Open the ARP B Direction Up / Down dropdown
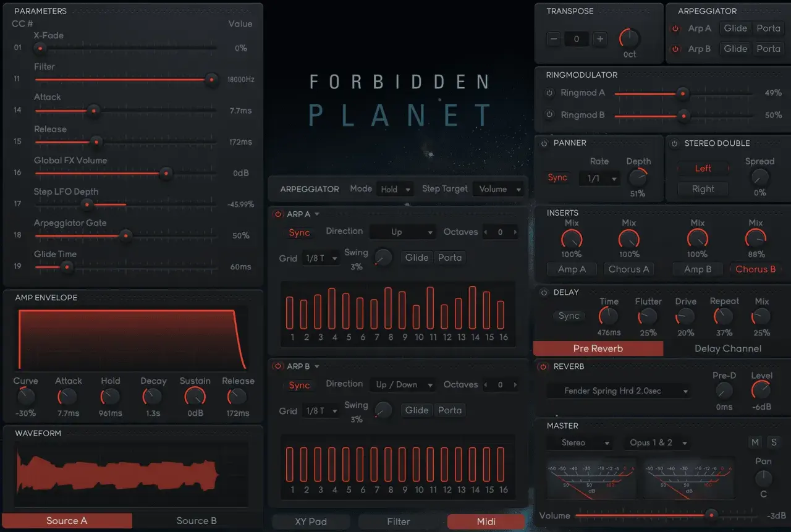This screenshot has height=532, width=791. click(x=403, y=385)
